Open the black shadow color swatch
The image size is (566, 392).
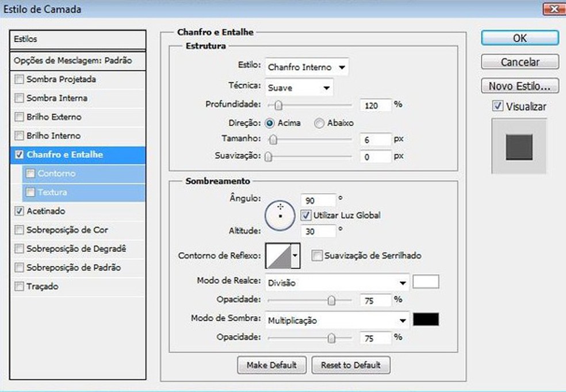pyautogui.click(x=426, y=319)
